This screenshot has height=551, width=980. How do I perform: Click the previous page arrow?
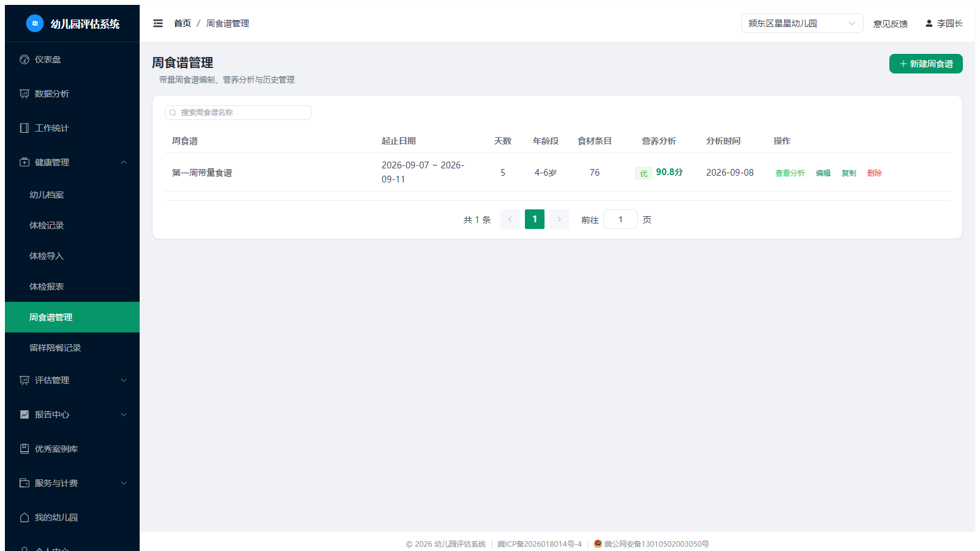pyautogui.click(x=510, y=219)
